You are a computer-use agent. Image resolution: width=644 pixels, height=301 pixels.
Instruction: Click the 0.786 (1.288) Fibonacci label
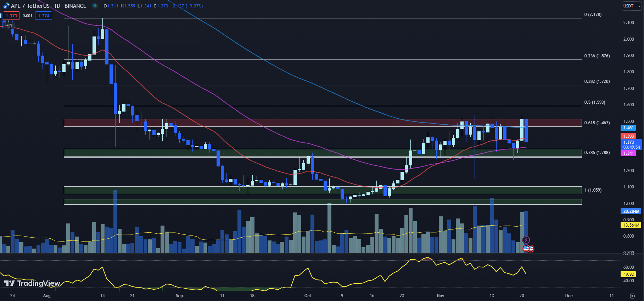(597, 153)
